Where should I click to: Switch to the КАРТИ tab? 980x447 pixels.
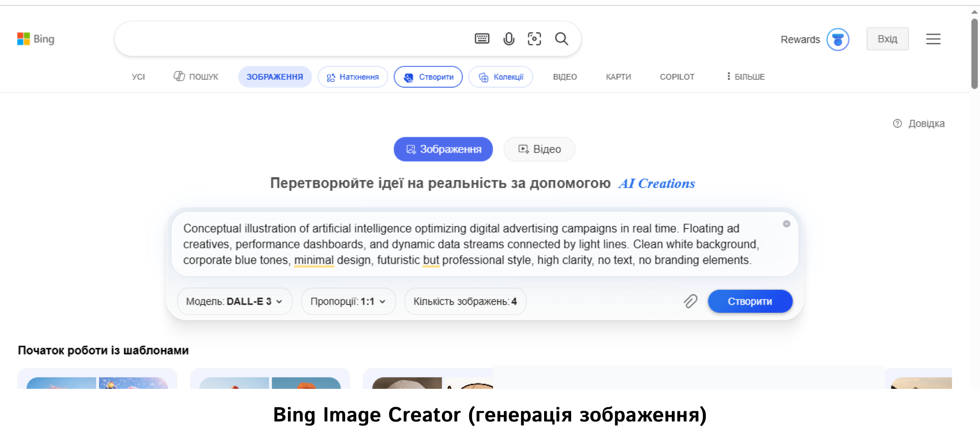point(618,77)
